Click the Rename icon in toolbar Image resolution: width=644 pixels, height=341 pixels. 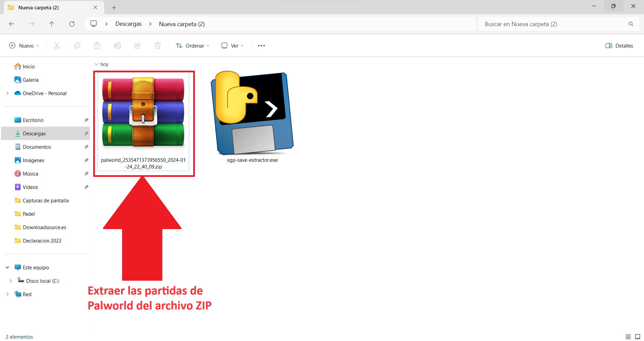click(x=117, y=46)
